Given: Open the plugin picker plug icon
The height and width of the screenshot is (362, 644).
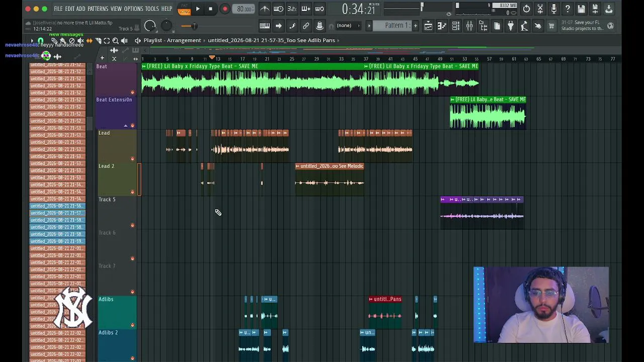Looking at the screenshot, I should tap(511, 26).
